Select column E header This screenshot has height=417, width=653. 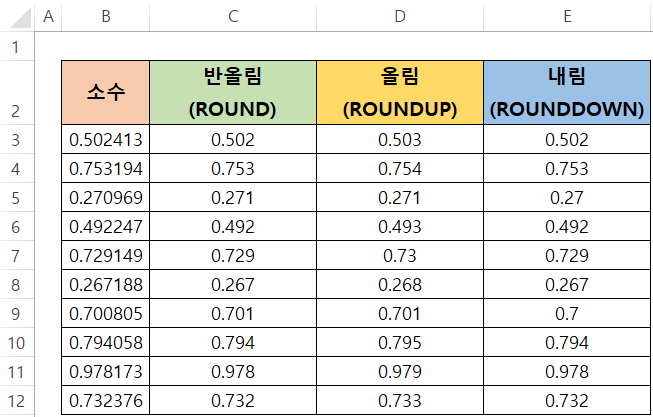point(567,16)
